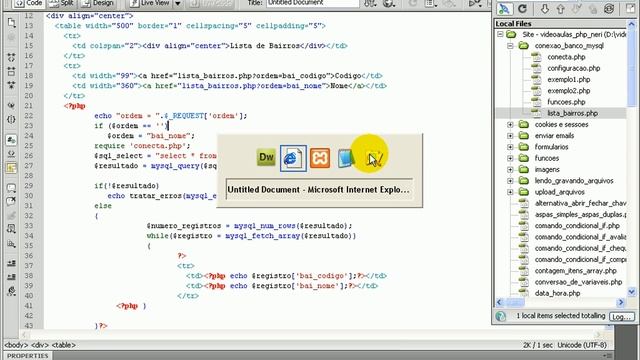Image resolution: width=640 pixels, height=360 pixels.
Task: Click Files panel vertical scrollbar down arrow
Action: (631, 292)
